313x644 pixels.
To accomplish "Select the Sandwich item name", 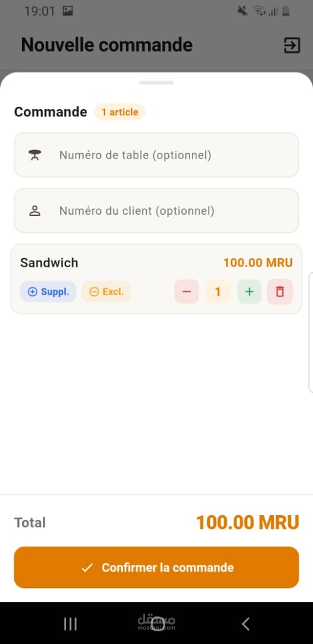I will (x=49, y=263).
